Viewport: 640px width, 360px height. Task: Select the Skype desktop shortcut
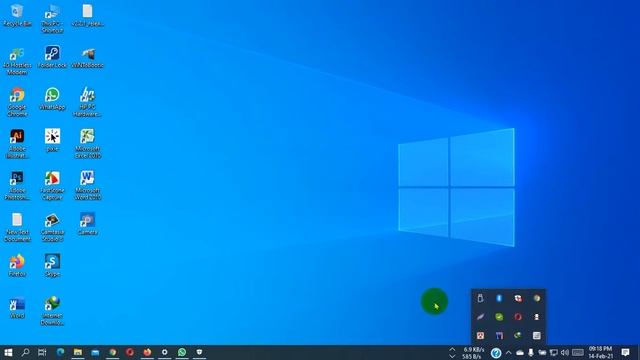tap(52, 265)
